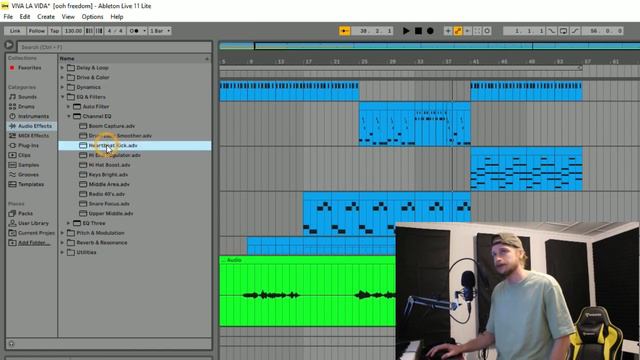Select the Clips category
Screen dimensions: 640x360
[x=24, y=155]
